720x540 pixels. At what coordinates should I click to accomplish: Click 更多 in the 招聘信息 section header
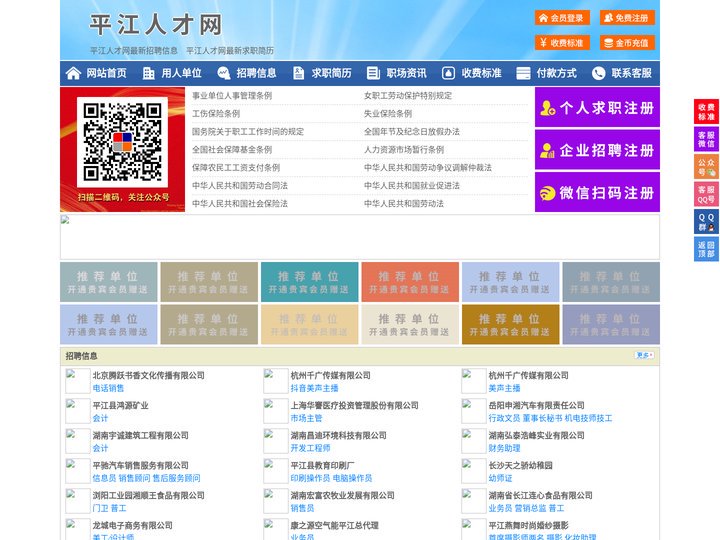tap(644, 355)
